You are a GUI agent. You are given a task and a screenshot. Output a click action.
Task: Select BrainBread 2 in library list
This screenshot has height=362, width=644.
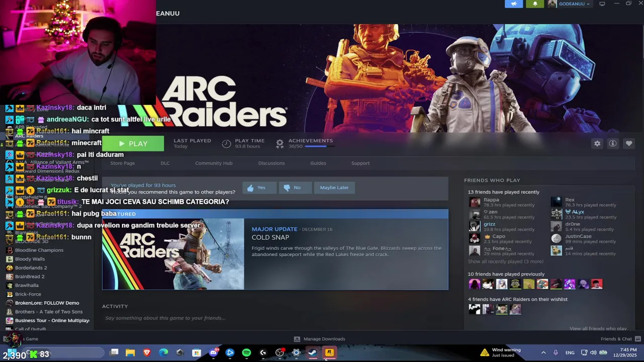(x=30, y=277)
